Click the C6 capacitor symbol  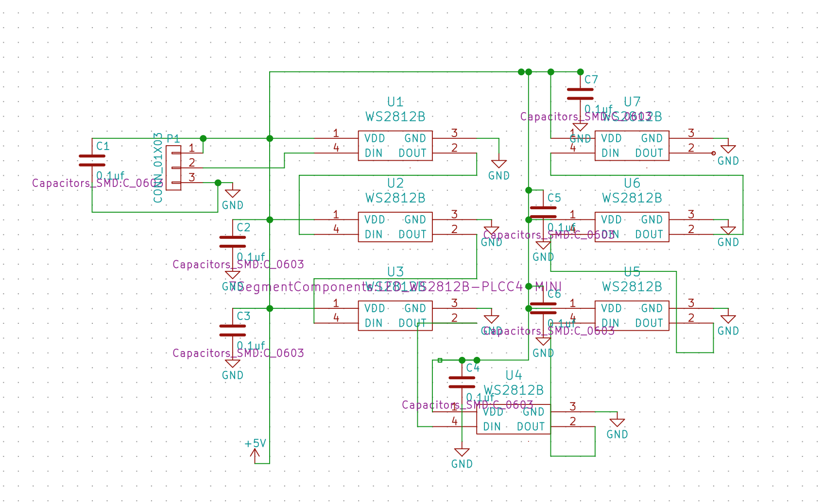pos(543,308)
